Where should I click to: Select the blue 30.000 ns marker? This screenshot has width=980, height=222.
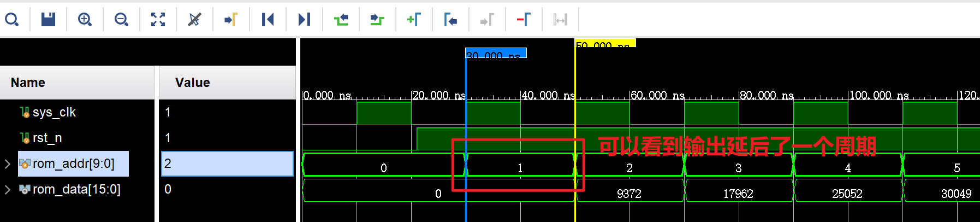click(496, 53)
